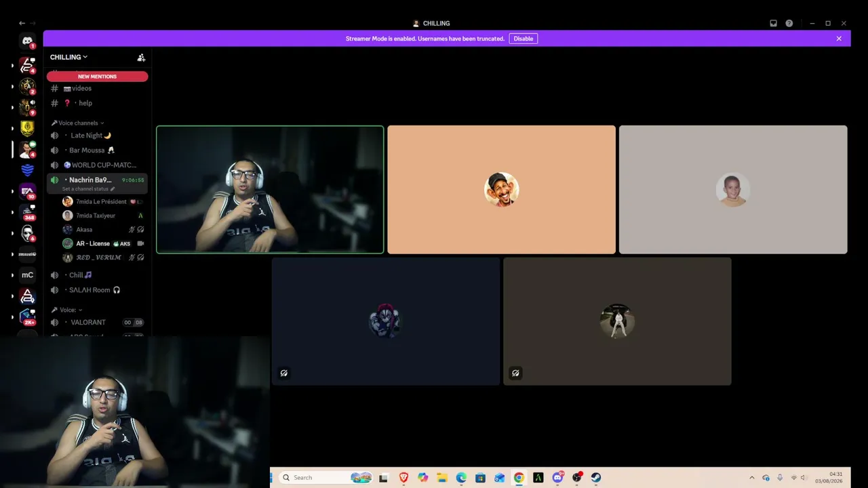Image resolution: width=868 pixels, height=488 pixels.
Task: Select user RED_VERUM in the voice list
Action: point(104,258)
